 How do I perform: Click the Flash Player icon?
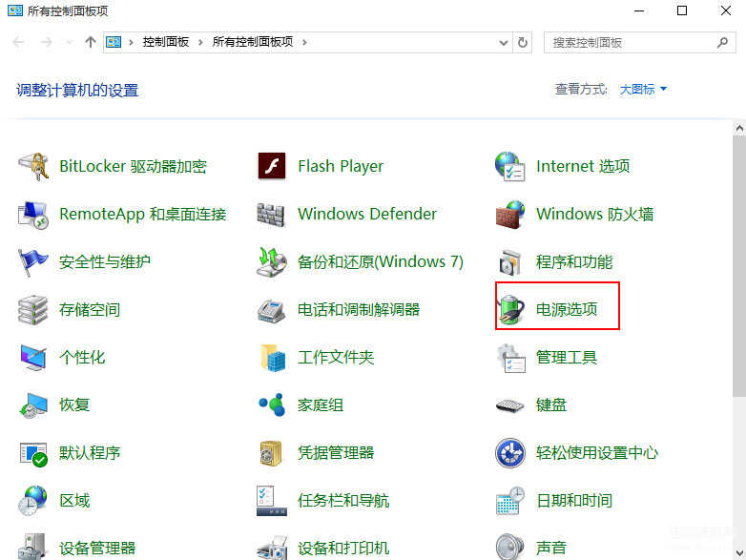point(272,166)
